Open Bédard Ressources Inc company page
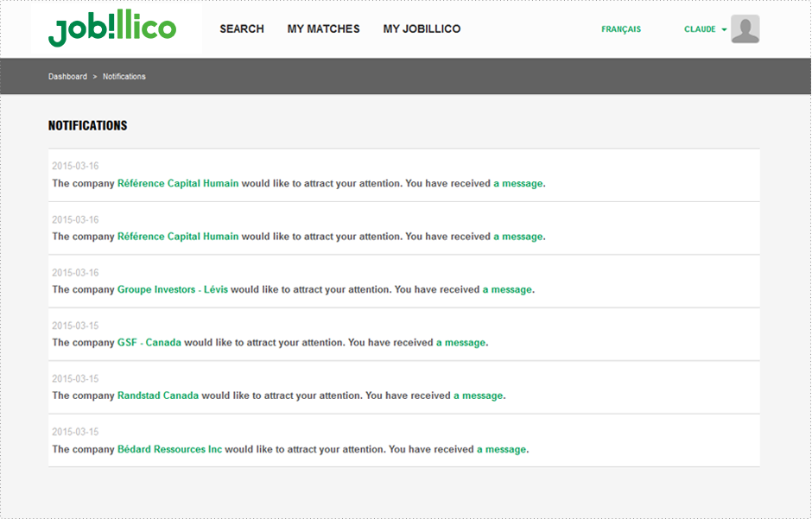 coord(169,449)
